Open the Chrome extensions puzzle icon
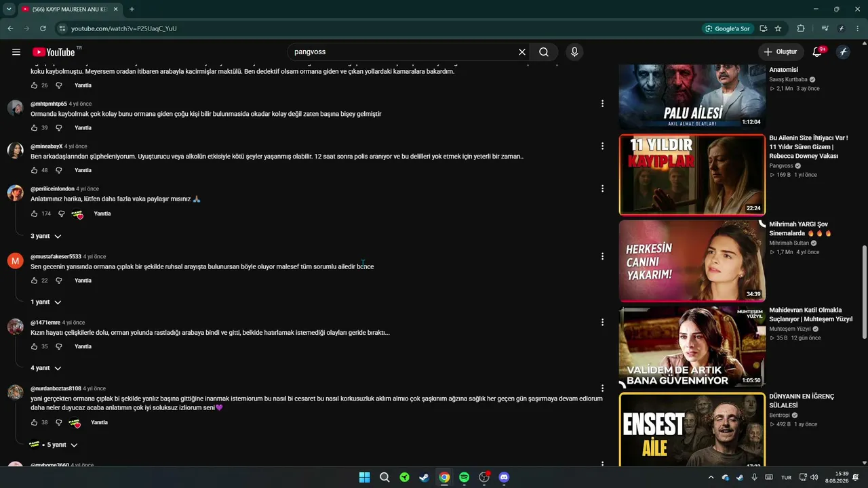868x488 pixels. tap(801, 28)
